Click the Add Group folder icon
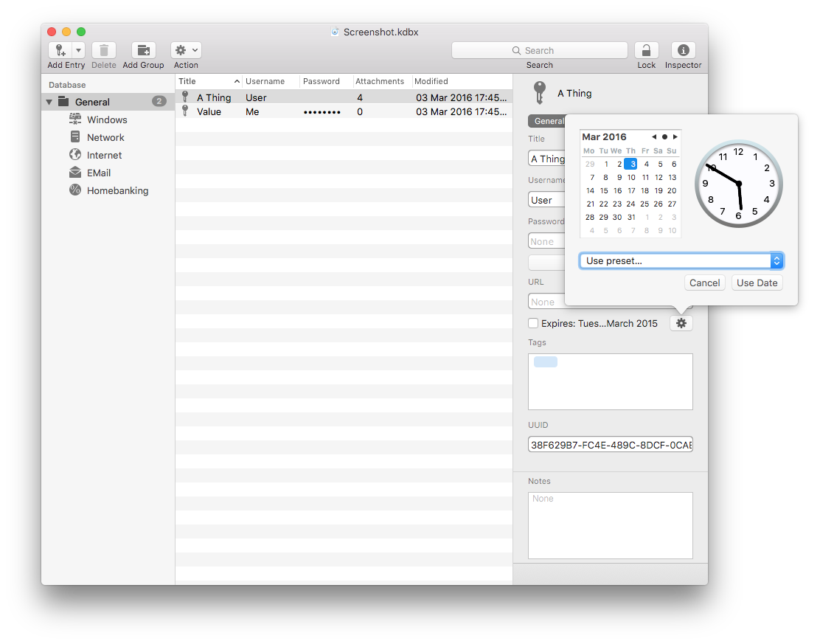Image resolution: width=820 pixels, height=644 pixels. [143, 50]
